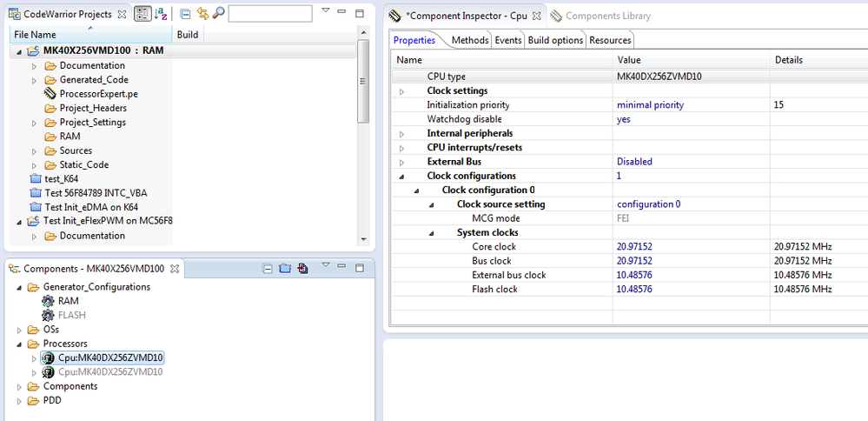The width and height of the screenshot is (868, 421).
Task: Click the Projects panel vertical scrollbar thumb
Action: coord(363,81)
